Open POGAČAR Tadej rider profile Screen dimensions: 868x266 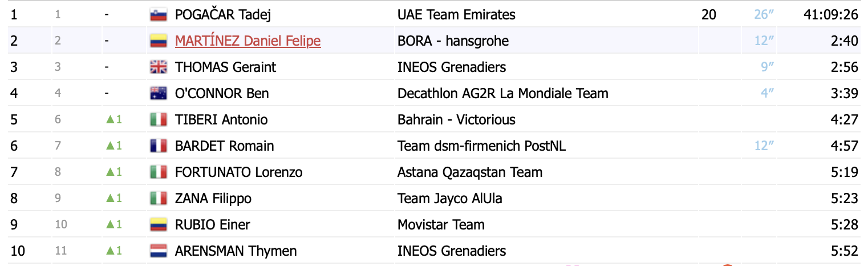click(x=223, y=15)
